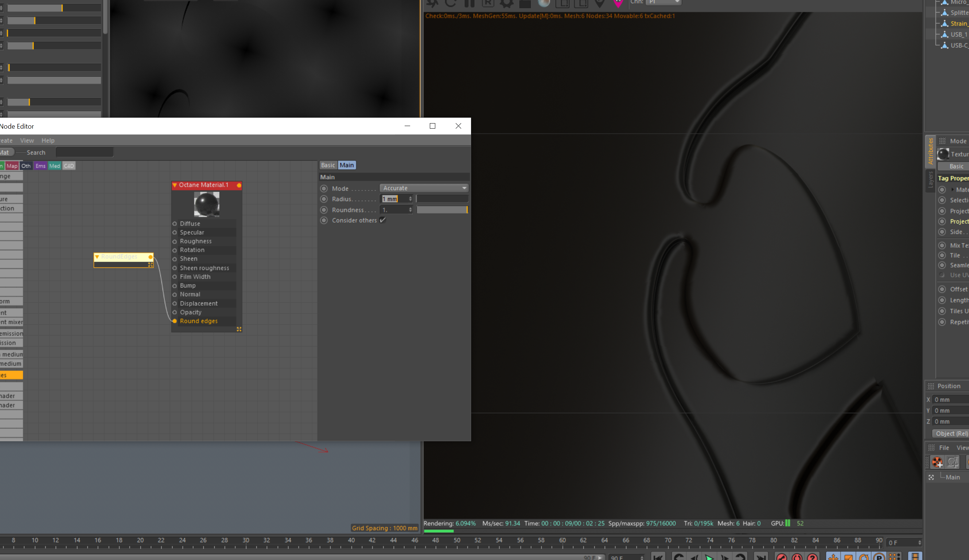Toggle the parameter P keyframe icon
This screenshot has width=969, height=560.
tap(879, 557)
